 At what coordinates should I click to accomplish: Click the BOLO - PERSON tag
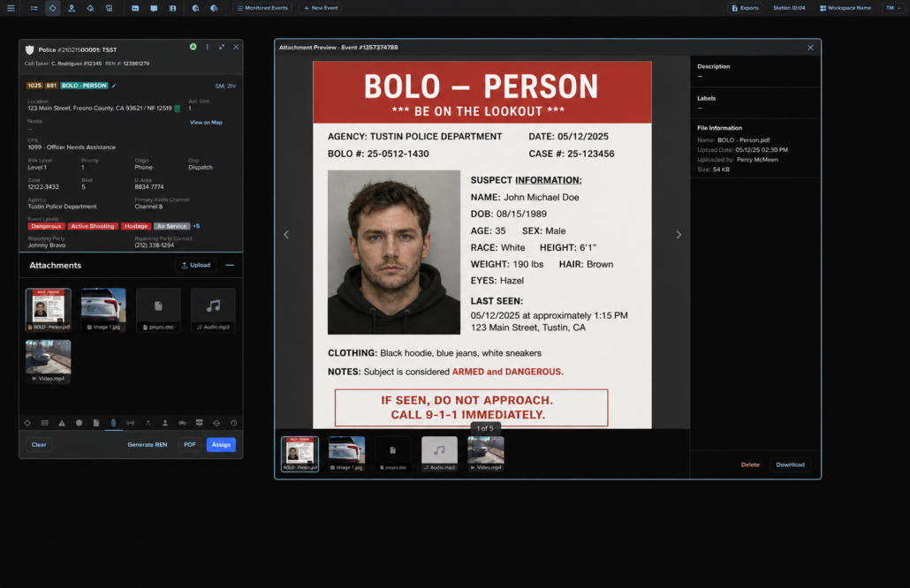click(x=84, y=86)
